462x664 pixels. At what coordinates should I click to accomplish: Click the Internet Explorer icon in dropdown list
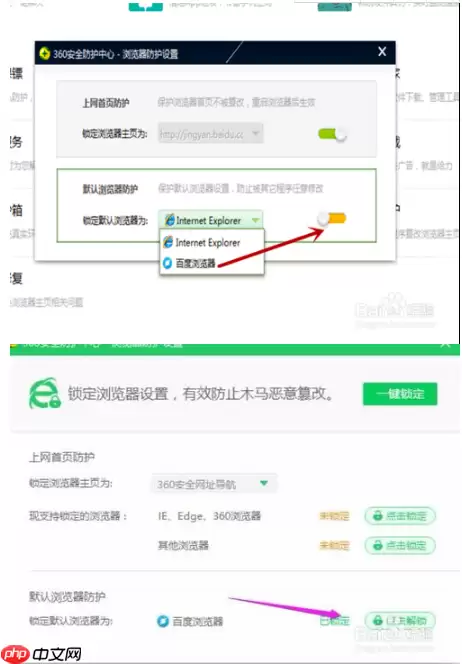(x=168, y=242)
